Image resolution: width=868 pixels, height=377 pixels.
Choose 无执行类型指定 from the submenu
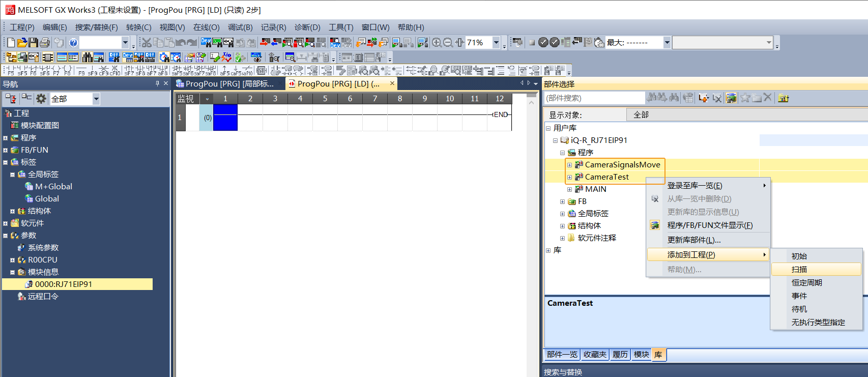pos(816,323)
